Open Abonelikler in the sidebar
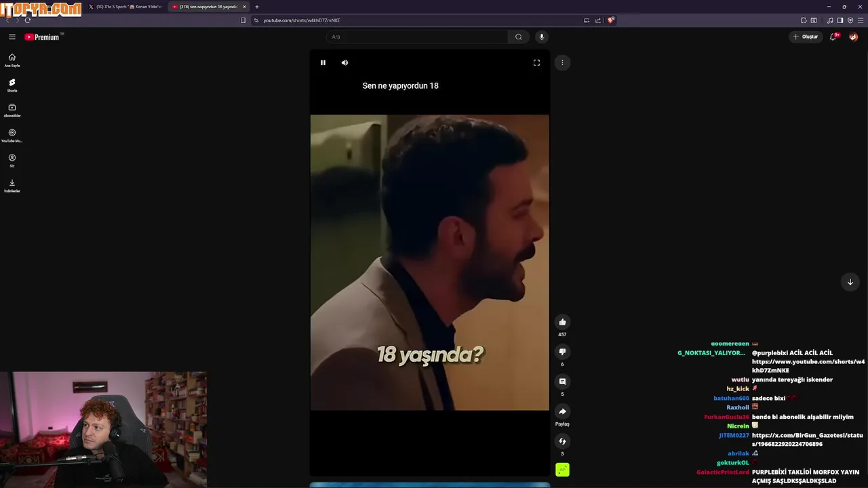Image resolution: width=868 pixels, height=488 pixels. coord(12,110)
